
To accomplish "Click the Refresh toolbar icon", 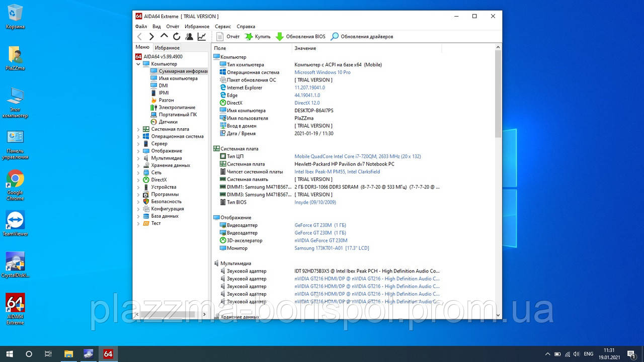I will (177, 36).
